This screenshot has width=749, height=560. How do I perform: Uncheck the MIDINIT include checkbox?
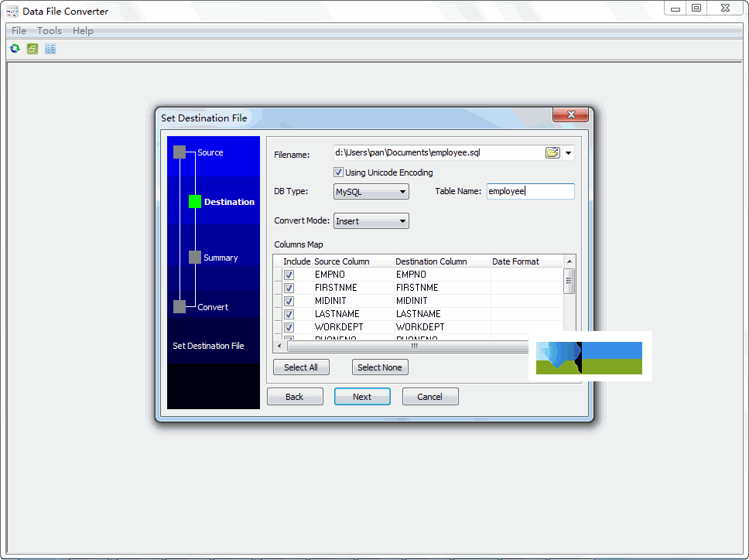pos(289,301)
